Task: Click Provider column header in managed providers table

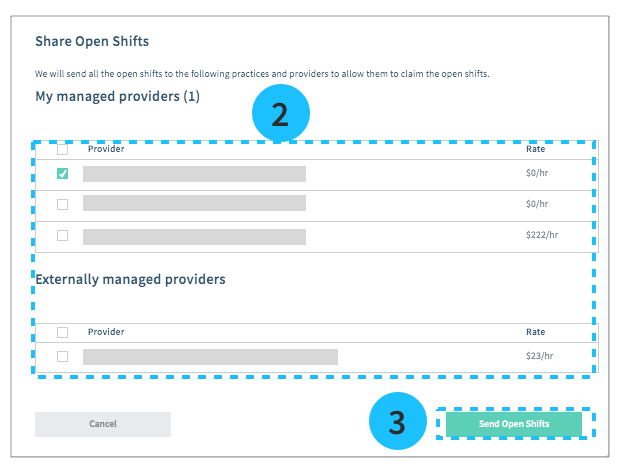Action: tap(106, 150)
